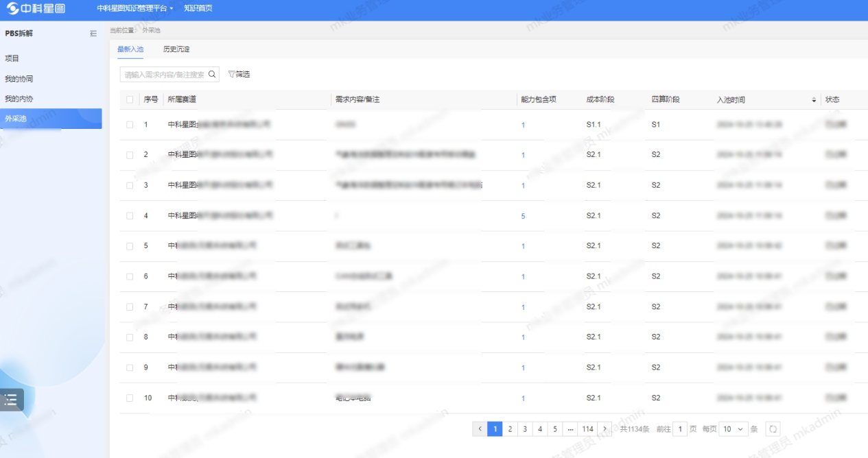This screenshot has height=458, width=868.
Task: Expand the pagination ellipsis for more pages
Action: tap(570, 429)
